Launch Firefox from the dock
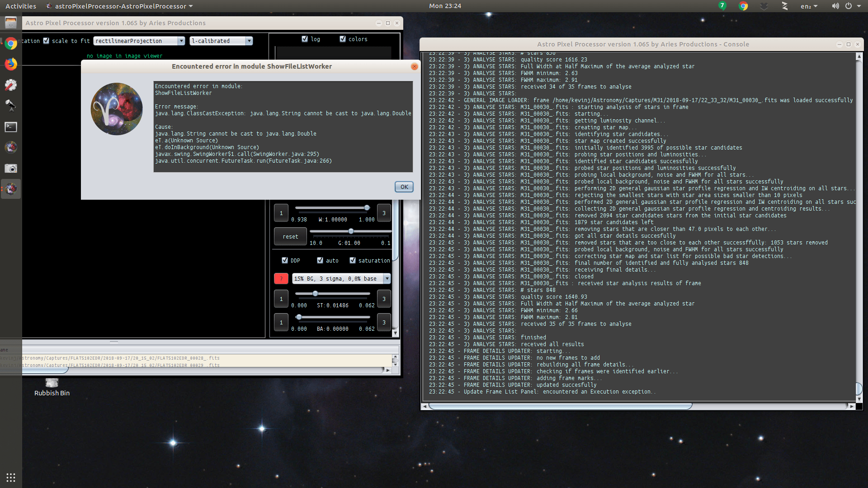 [x=11, y=64]
